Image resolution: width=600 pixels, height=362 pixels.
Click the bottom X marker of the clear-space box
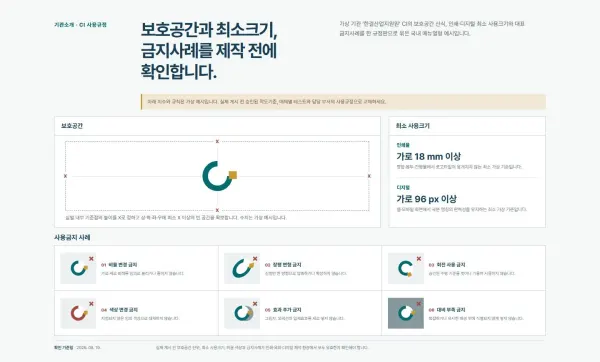[x=217, y=210]
